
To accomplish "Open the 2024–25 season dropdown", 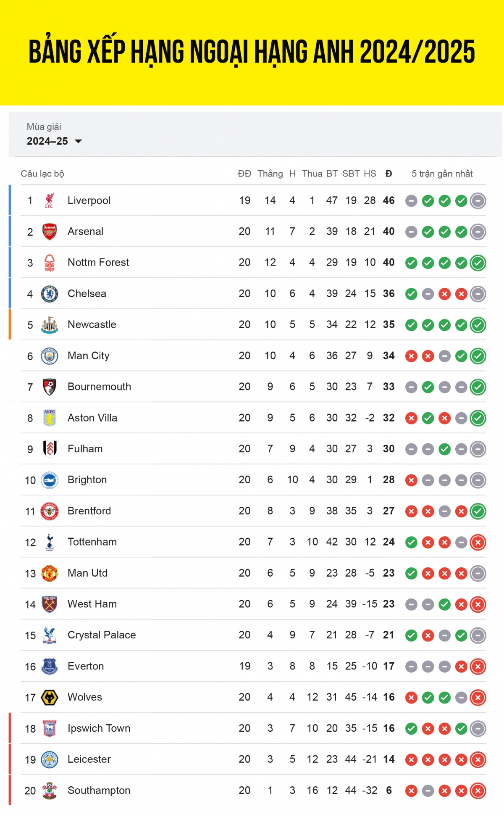I will 54,141.
